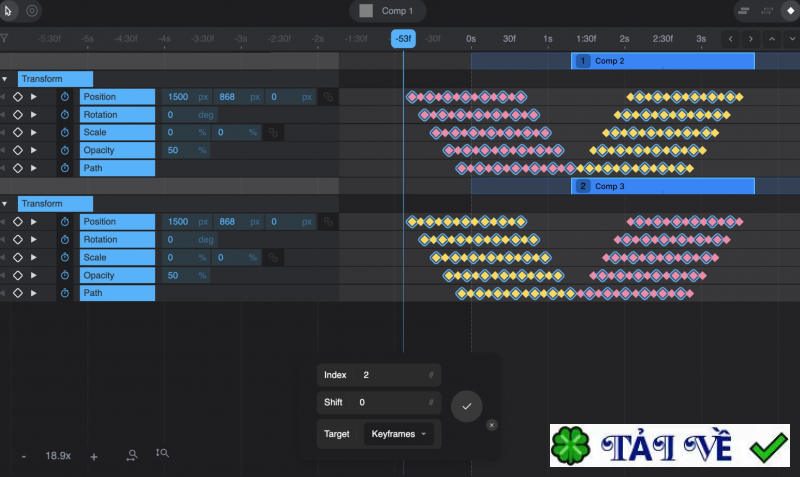
Task: Click the link icon on first Scale row
Action: pos(271,133)
